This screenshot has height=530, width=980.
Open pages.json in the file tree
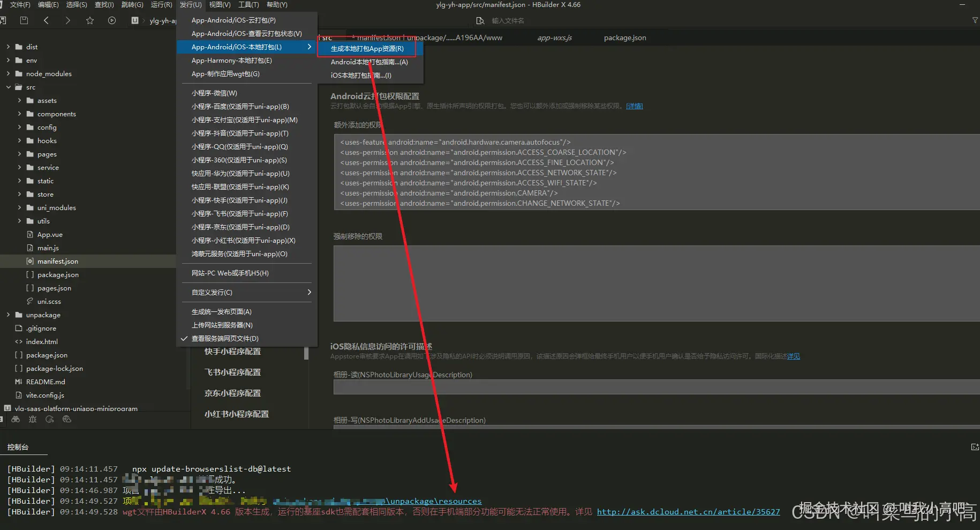coord(54,288)
